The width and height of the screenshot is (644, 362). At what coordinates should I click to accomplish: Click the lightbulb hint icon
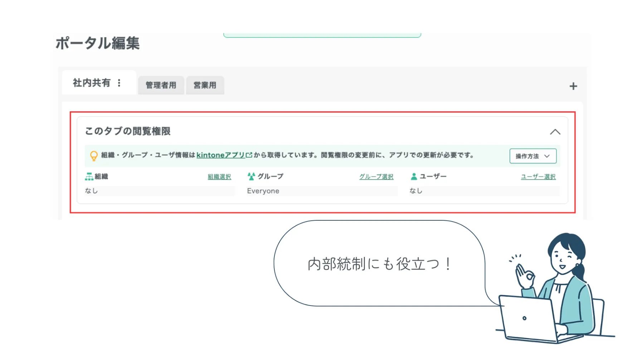[x=94, y=156]
